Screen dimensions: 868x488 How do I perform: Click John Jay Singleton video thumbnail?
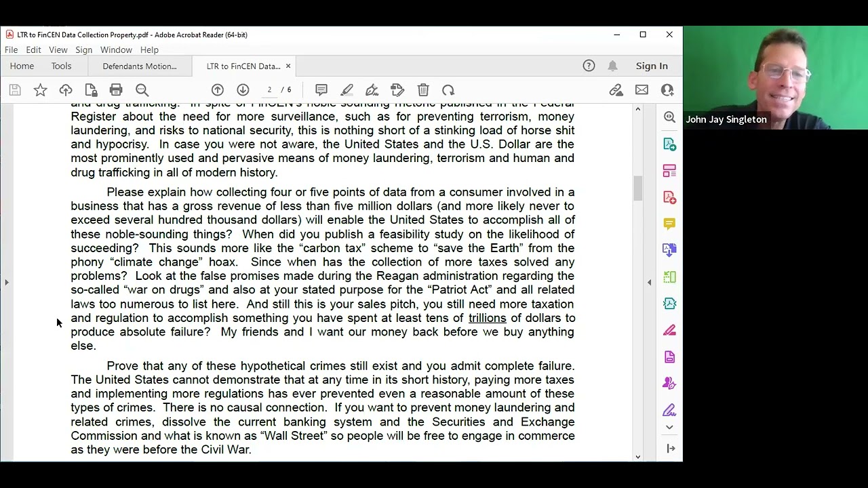pos(775,77)
